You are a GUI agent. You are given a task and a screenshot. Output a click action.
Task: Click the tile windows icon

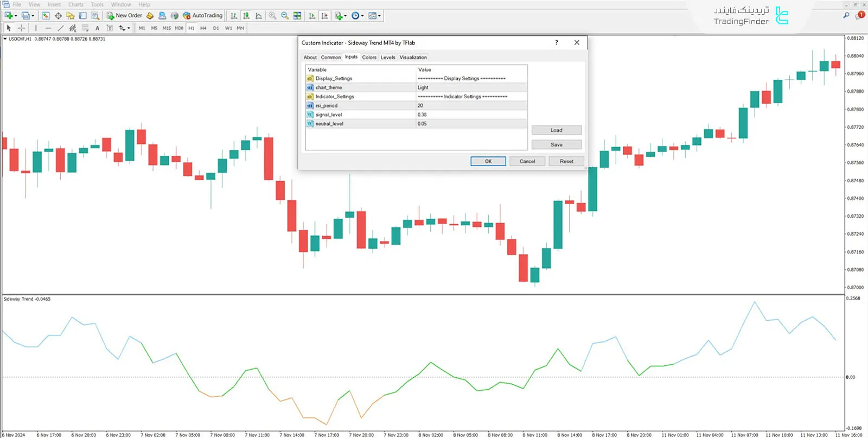(297, 16)
